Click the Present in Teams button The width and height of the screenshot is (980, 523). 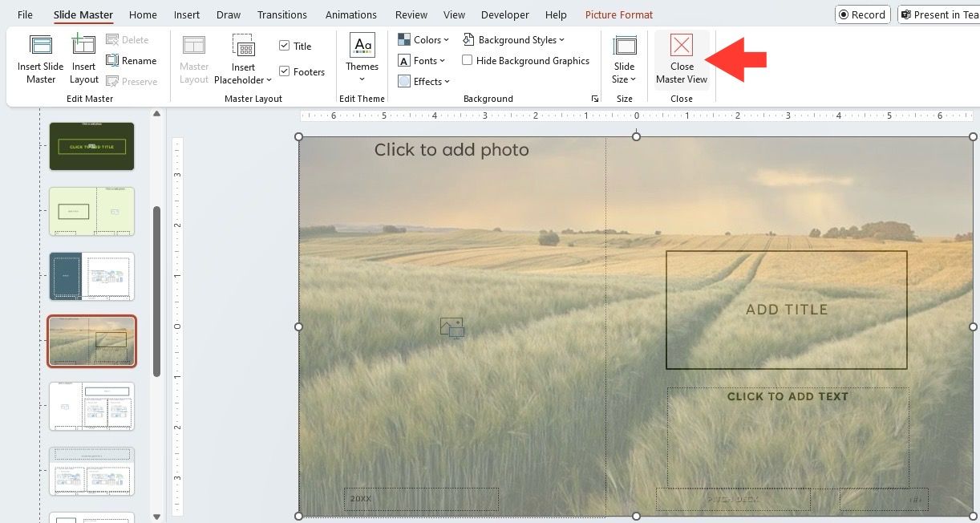click(938, 14)
